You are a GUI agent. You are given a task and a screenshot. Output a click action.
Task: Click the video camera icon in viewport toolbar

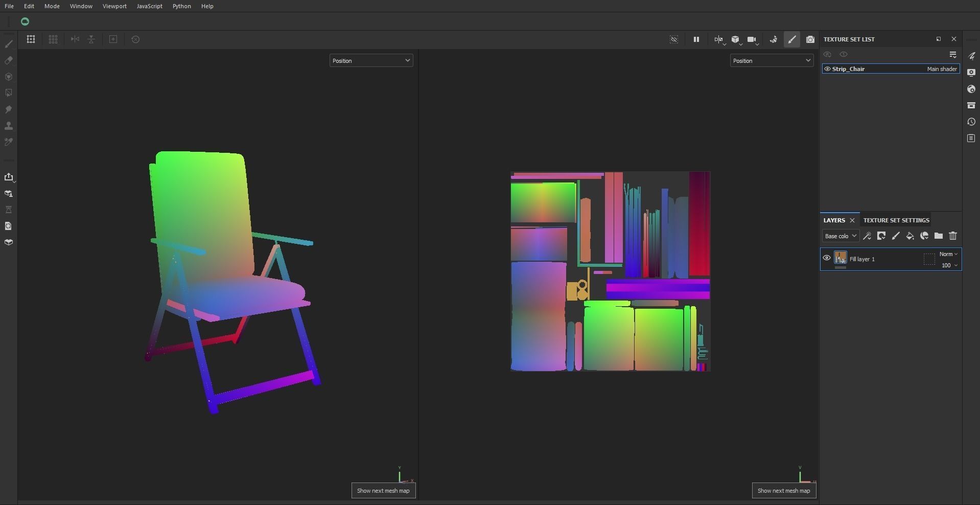click(752, 39)
